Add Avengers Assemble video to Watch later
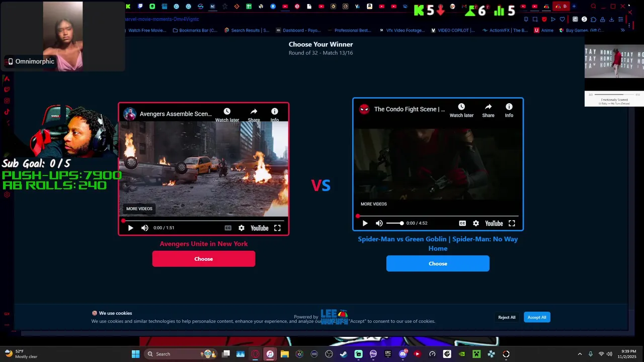Image resolution: width=644 pixels, height=362 pixels. tap(227, 115)
